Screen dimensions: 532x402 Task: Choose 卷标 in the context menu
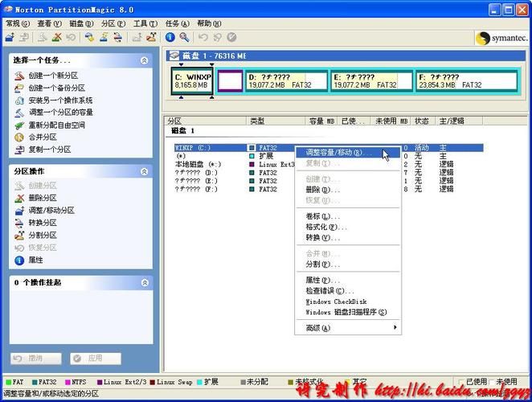tap(348, 216)
